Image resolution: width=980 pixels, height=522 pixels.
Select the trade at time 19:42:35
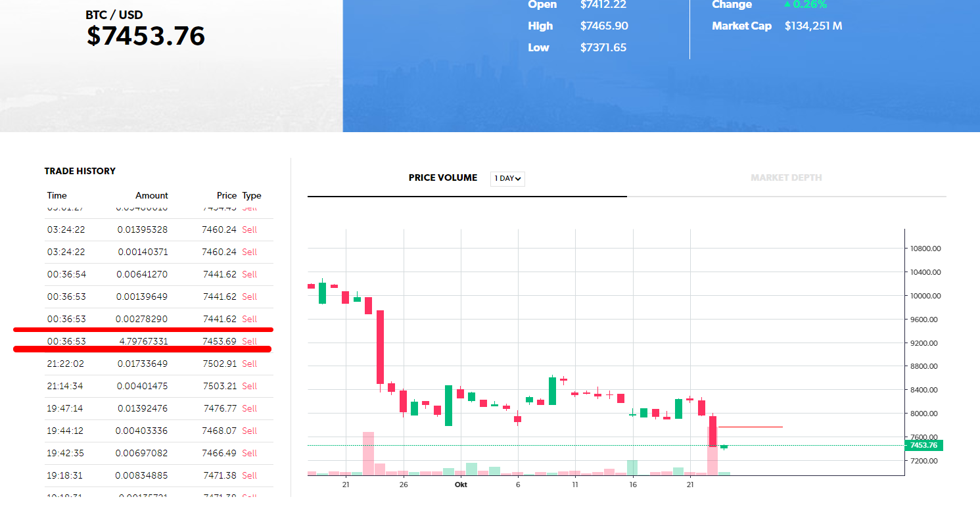(65, 453)
